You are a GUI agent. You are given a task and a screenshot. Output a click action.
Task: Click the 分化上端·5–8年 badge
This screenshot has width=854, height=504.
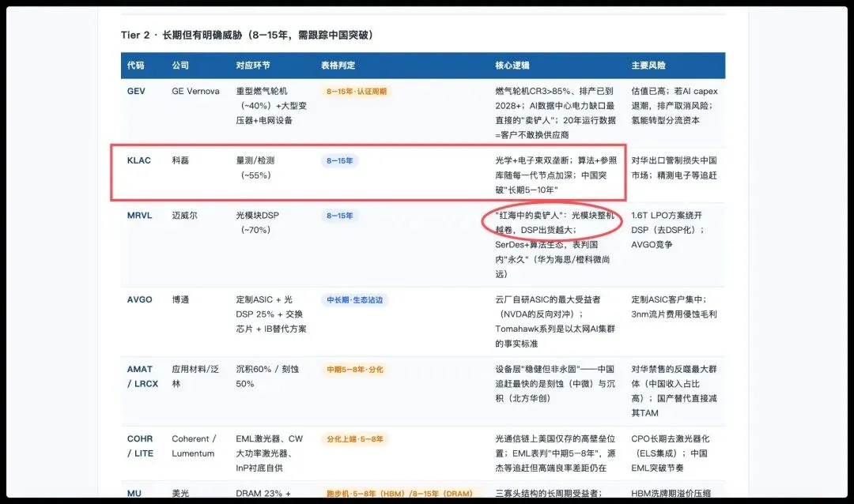point(354,439)
